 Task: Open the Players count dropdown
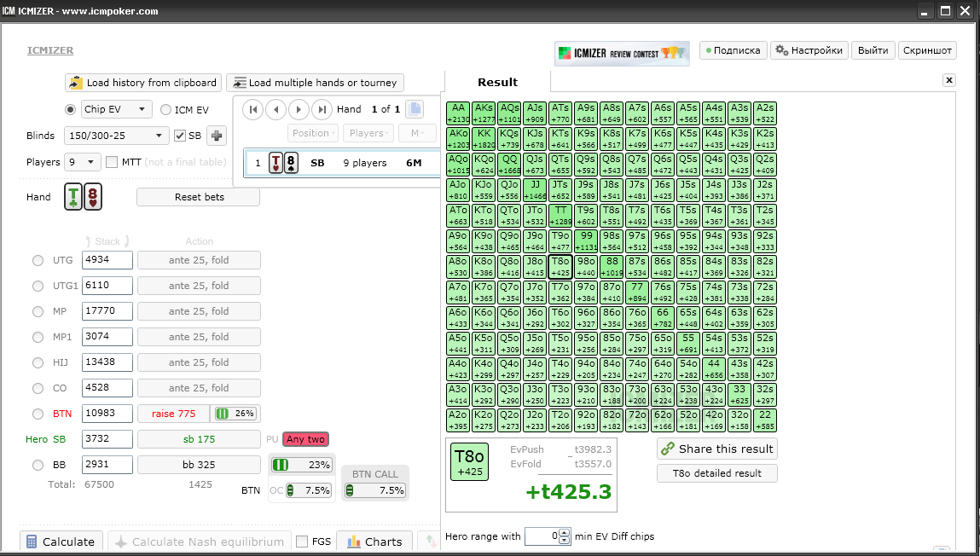[83, 162]
